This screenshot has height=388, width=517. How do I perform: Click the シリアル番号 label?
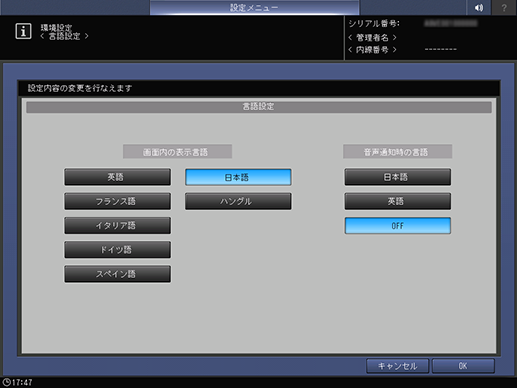(x=374, y=24)
